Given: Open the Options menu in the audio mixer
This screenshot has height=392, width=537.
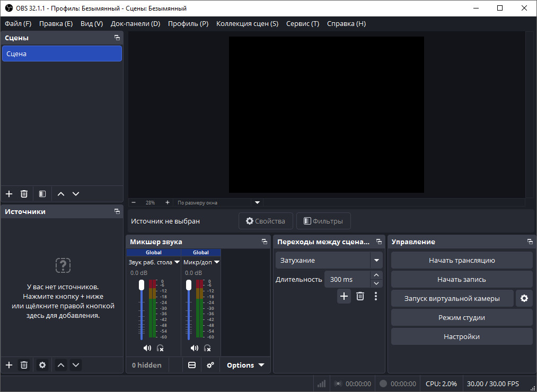Looking at the screenshot, I should point(245,365).
